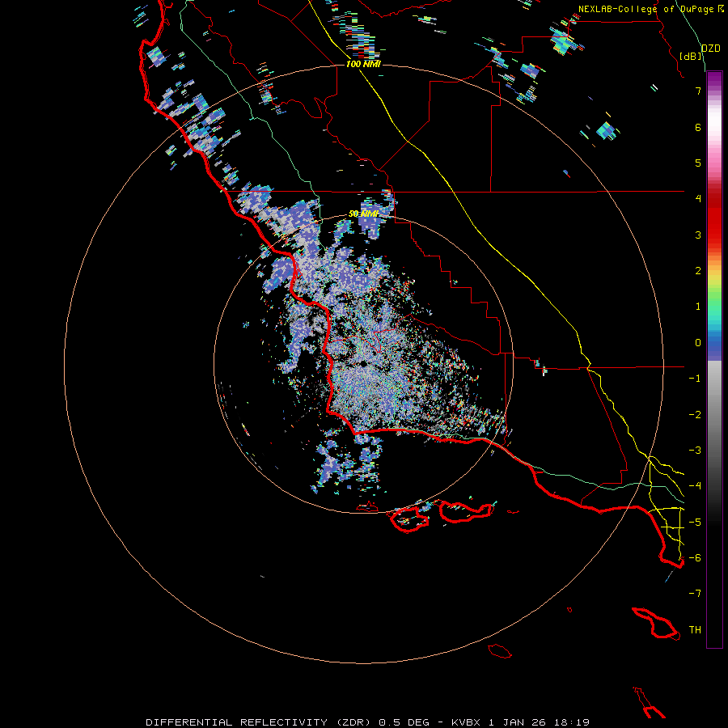Click the 50 NMI range ring label
Viewport: 728px width, 728px height.
363,214
